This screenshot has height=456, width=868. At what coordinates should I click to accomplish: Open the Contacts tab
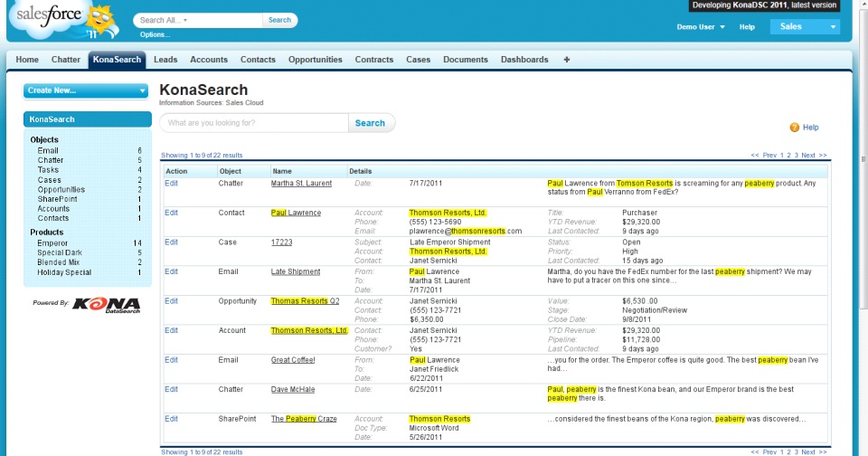pos(258,60)
